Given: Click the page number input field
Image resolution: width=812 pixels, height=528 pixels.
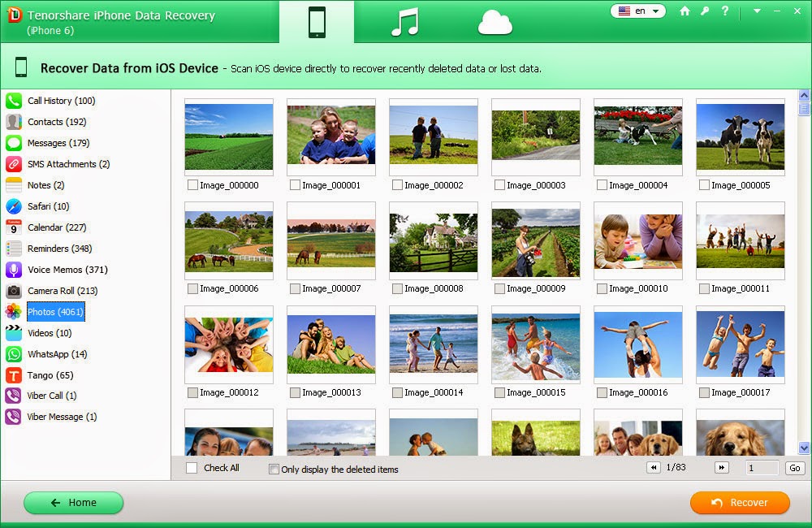Looking at the screenshot, I should click(x=762, y=468).
